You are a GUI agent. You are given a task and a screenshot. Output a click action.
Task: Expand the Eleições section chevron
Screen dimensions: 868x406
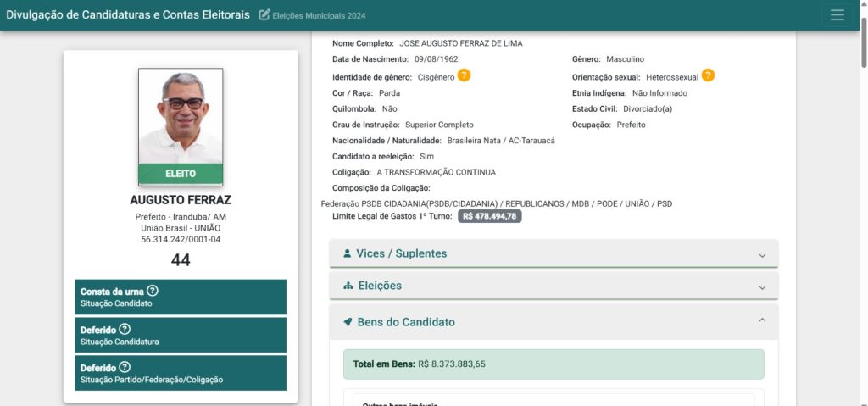click(x=762, y=287)
